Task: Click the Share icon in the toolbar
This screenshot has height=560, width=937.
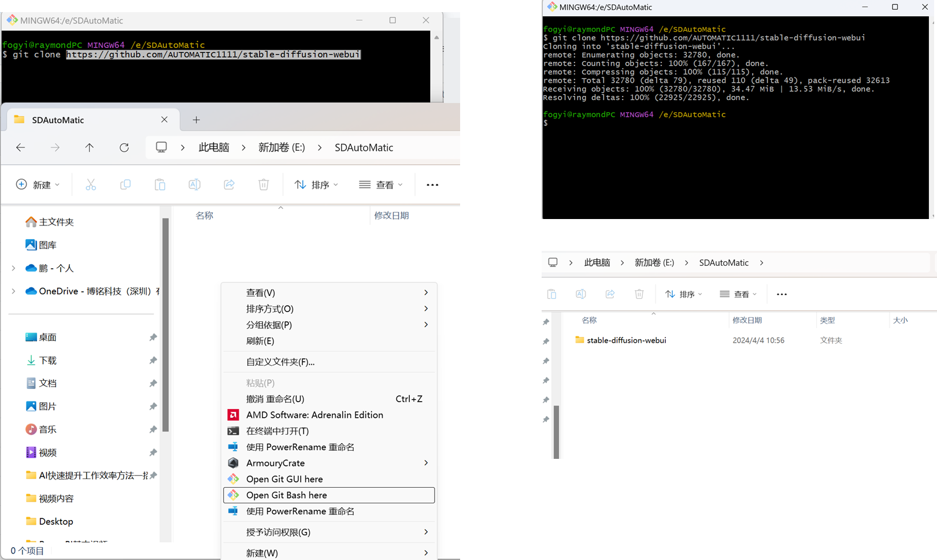Action: point(229,184)
